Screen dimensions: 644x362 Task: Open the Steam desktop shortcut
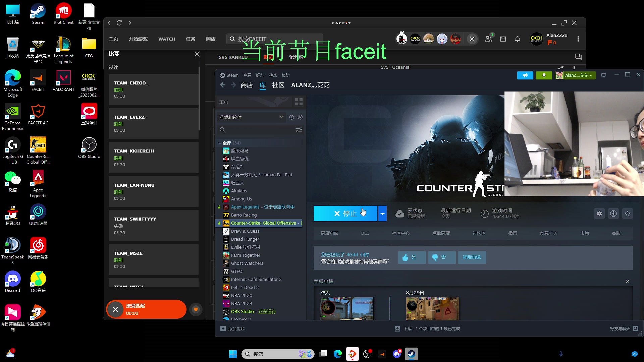point(38,14)
